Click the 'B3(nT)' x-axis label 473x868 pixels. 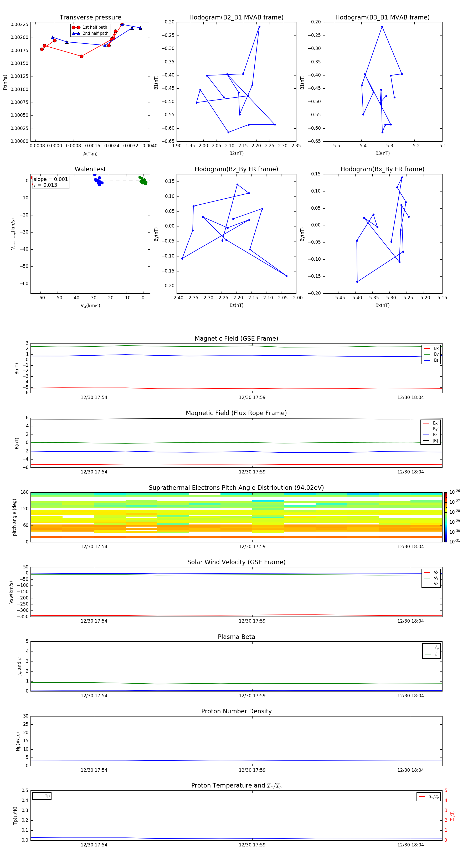(x=382, y=153)
